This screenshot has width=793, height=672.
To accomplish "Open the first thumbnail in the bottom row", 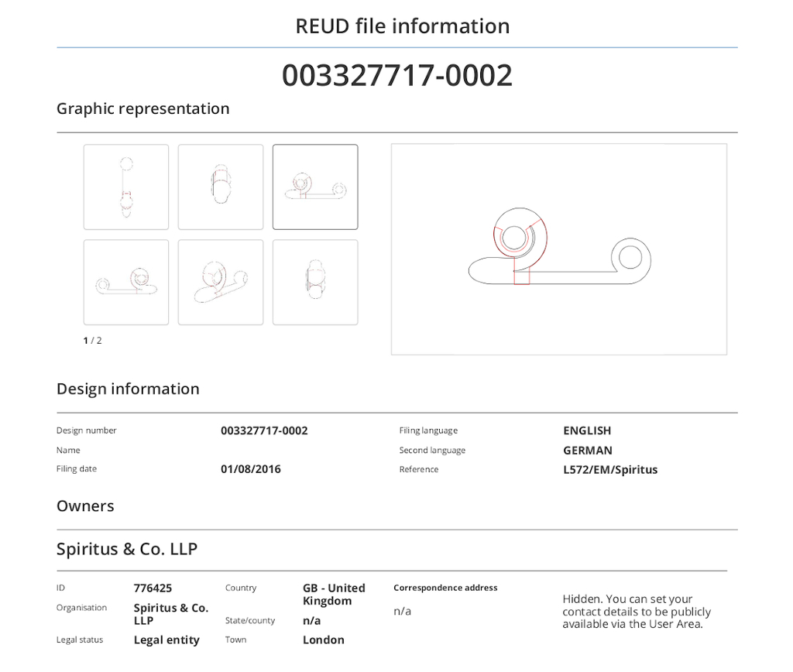I will point(126,283).
